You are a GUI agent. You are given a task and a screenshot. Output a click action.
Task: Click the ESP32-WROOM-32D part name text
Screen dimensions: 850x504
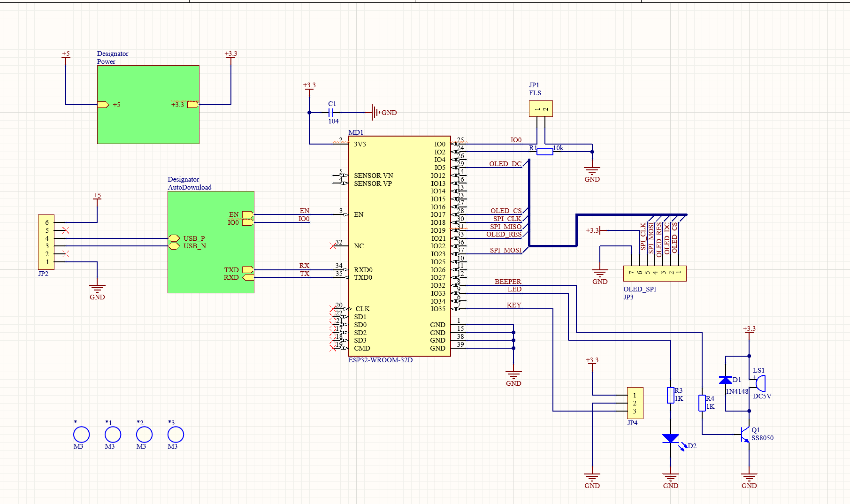click(x=381, y=360)
